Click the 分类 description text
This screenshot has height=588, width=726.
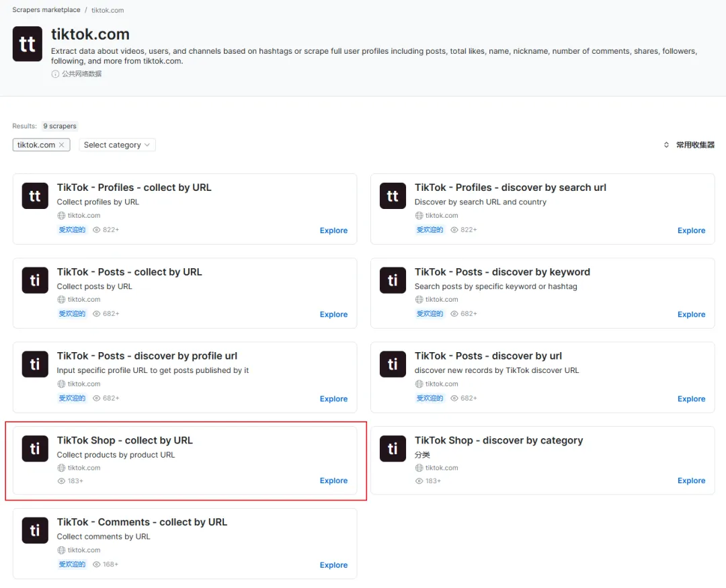(422, 455)
